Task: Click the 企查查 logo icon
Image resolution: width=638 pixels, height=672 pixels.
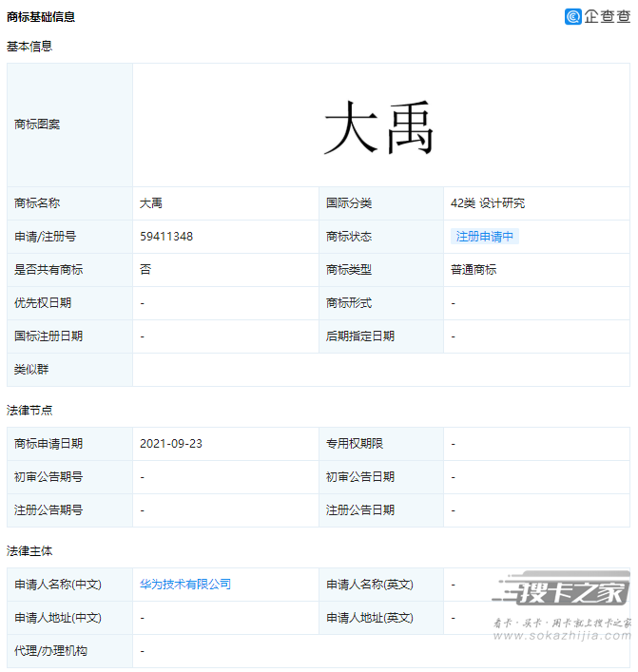Action: pyautogui.click(x=573, y=17)
